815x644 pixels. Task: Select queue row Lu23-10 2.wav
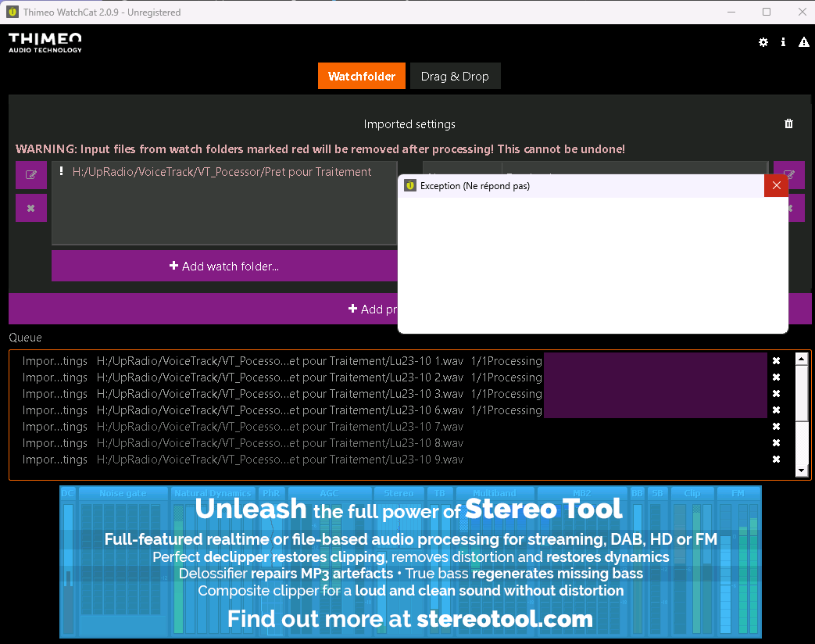point(395,377)
